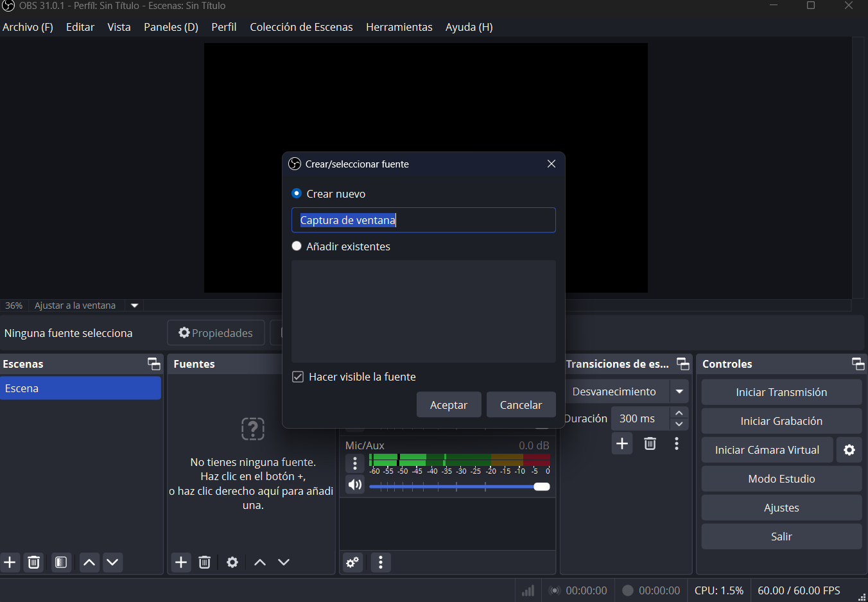
Task: Pop out the Controls dock panel
Action: tap(858, 364)
